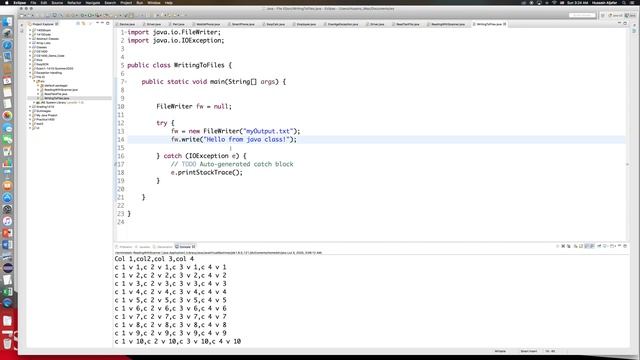
Task: Collapse the File IO project
Action: pos(30,77)
